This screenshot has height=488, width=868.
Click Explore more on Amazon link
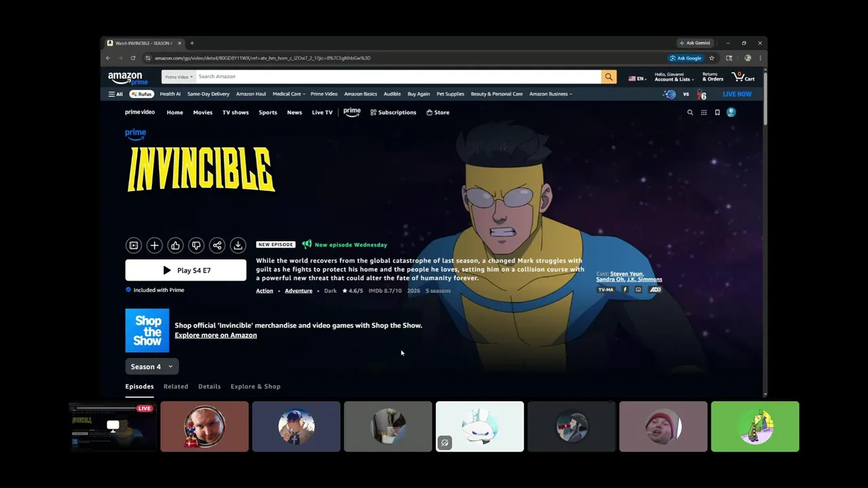tap(216, 335)
